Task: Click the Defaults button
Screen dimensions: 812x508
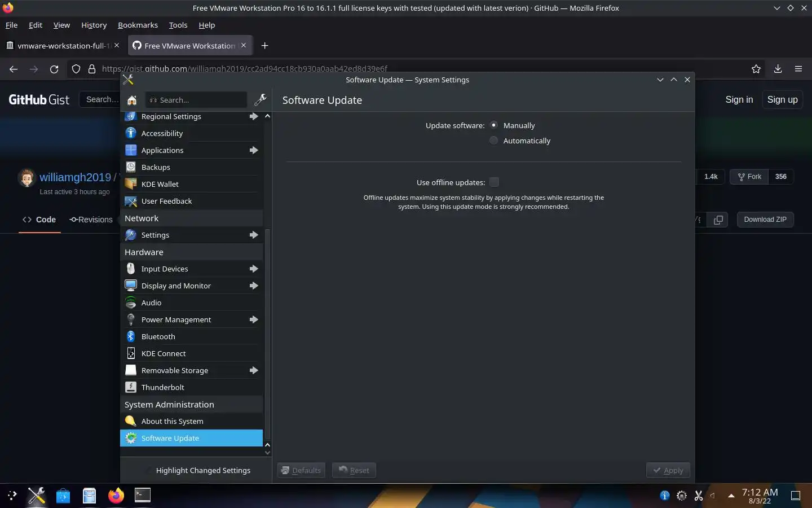Action: coord(301,470)
